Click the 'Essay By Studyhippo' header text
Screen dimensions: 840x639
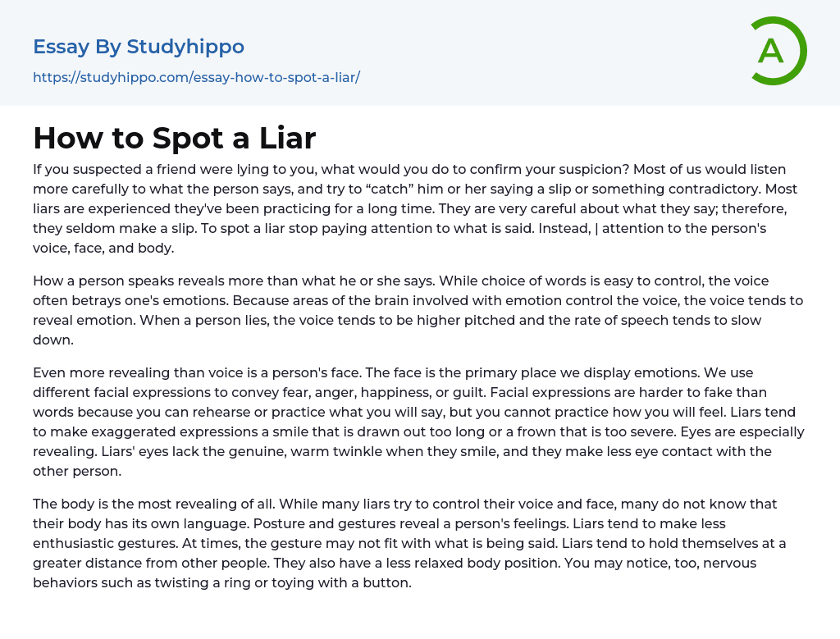[138, 47]
